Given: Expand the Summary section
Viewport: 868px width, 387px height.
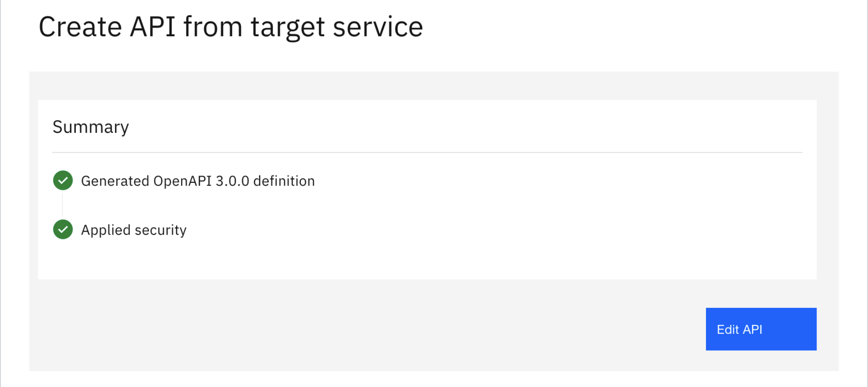Looking at the screenshot, I should (x=91, y=127).
